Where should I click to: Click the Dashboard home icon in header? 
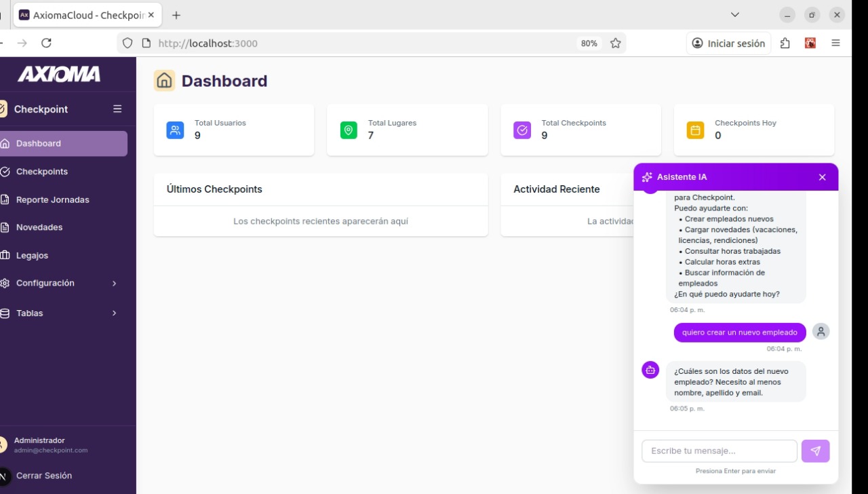pyautogui.click(x=164, y=81)
